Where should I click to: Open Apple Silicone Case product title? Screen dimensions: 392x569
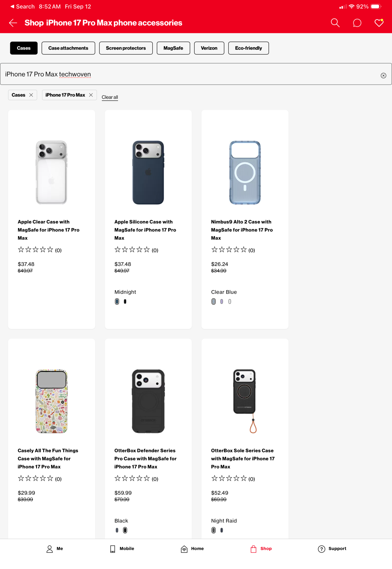tap(145, 230)
